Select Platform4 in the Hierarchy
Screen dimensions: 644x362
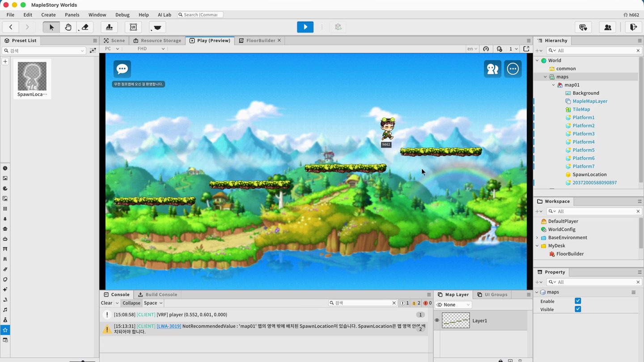click(x=583, y=142)
